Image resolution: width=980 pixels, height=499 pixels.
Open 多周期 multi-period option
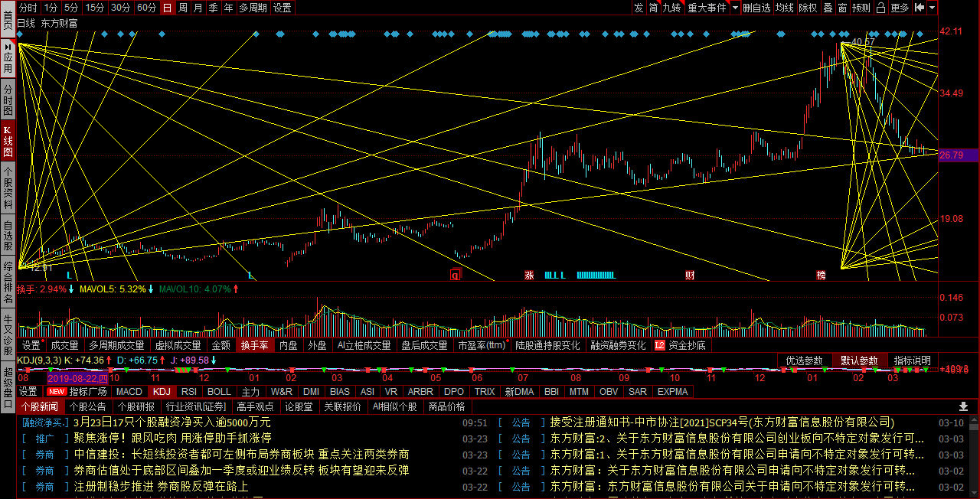[253, 8]
